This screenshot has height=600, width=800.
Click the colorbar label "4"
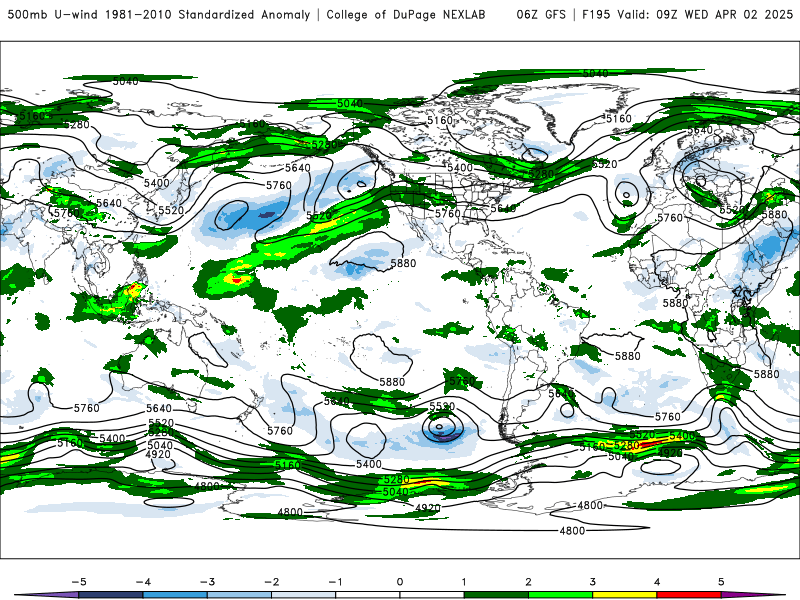pos(657,582)
